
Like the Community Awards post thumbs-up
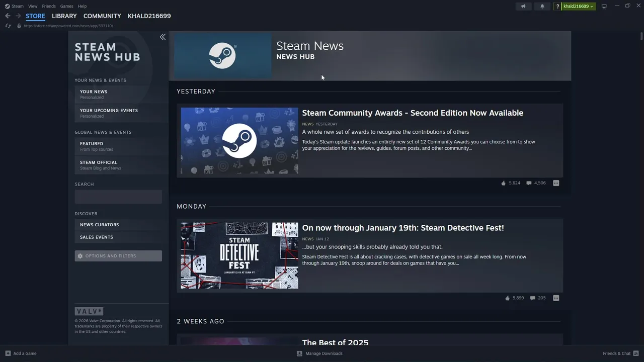point(503,183)
